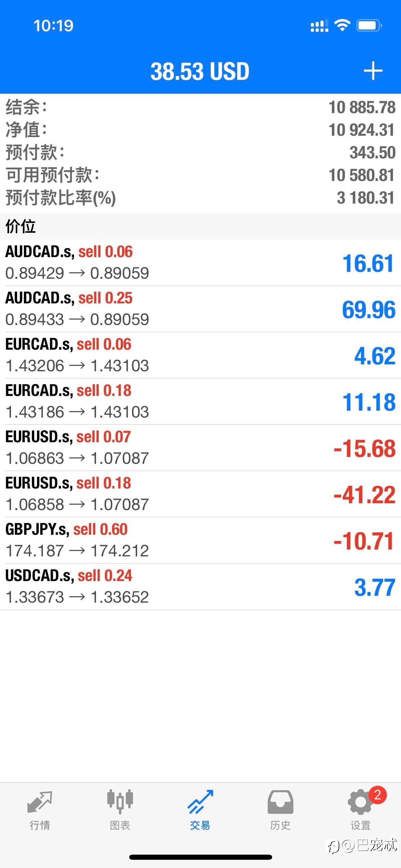Tap the battery status icon

(369, 26)
